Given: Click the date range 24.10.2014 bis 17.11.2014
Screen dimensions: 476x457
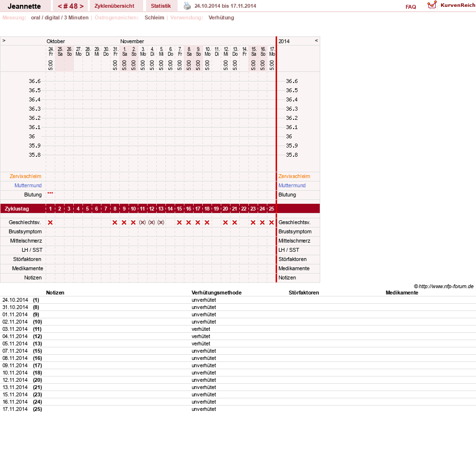Looking at the screenshot, I should click(225, 6).
